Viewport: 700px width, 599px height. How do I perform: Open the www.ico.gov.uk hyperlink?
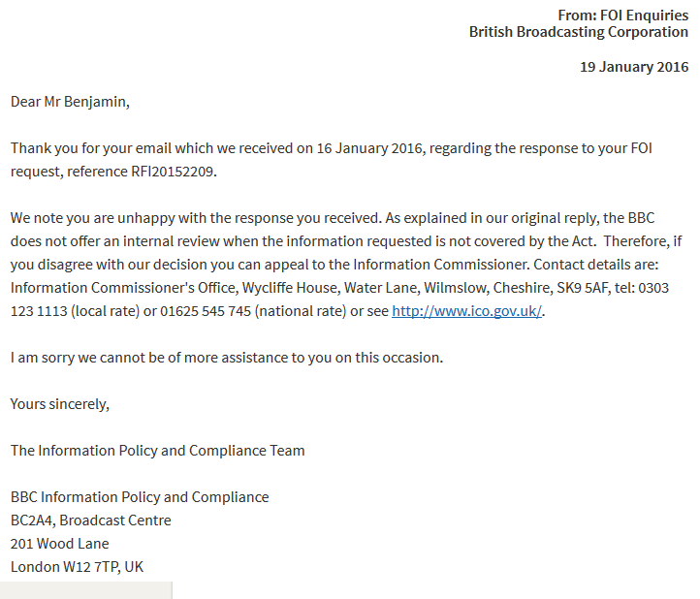coord(466,311)
